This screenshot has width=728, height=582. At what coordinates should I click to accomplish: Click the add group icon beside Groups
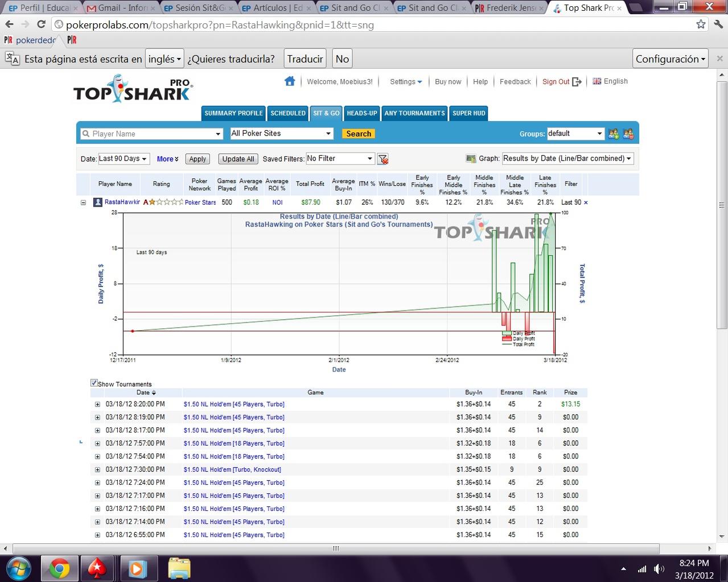(x=613, y=134)
